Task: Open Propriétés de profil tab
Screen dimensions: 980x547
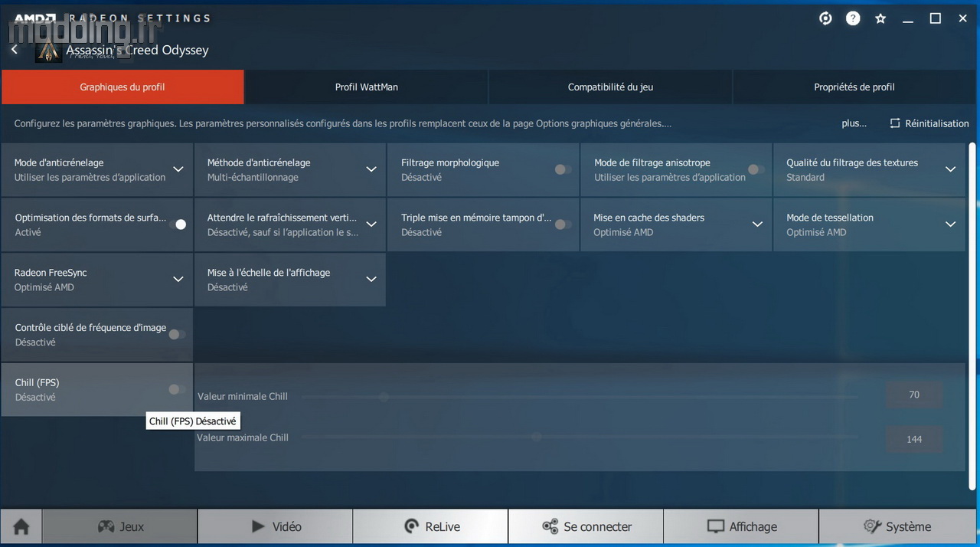Action: tap(854, 87)
